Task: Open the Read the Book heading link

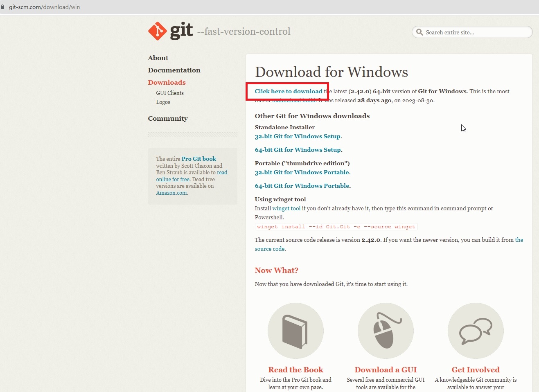Action: [x=295, y=370]
